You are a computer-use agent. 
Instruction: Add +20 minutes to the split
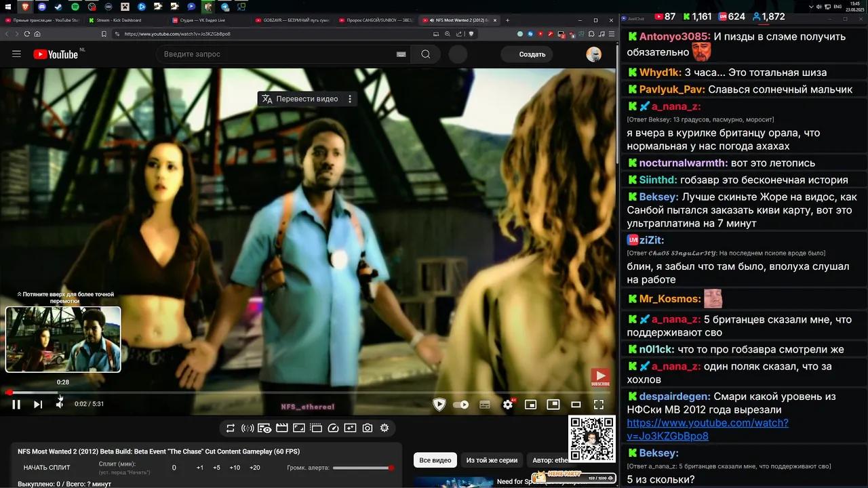coord(254,468)
